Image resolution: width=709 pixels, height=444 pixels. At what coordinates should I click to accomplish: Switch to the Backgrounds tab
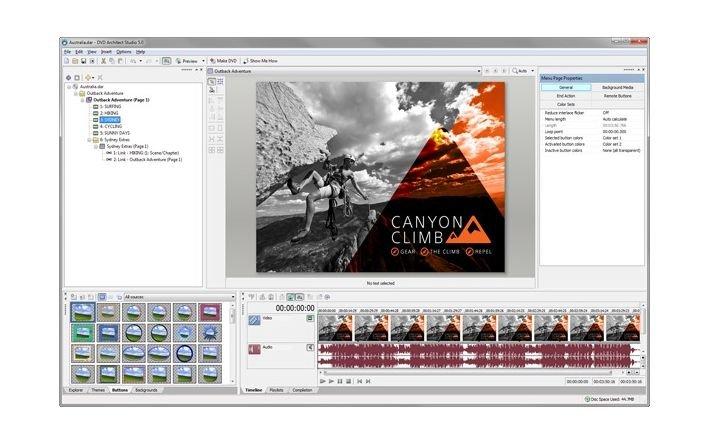pos(146,389)
